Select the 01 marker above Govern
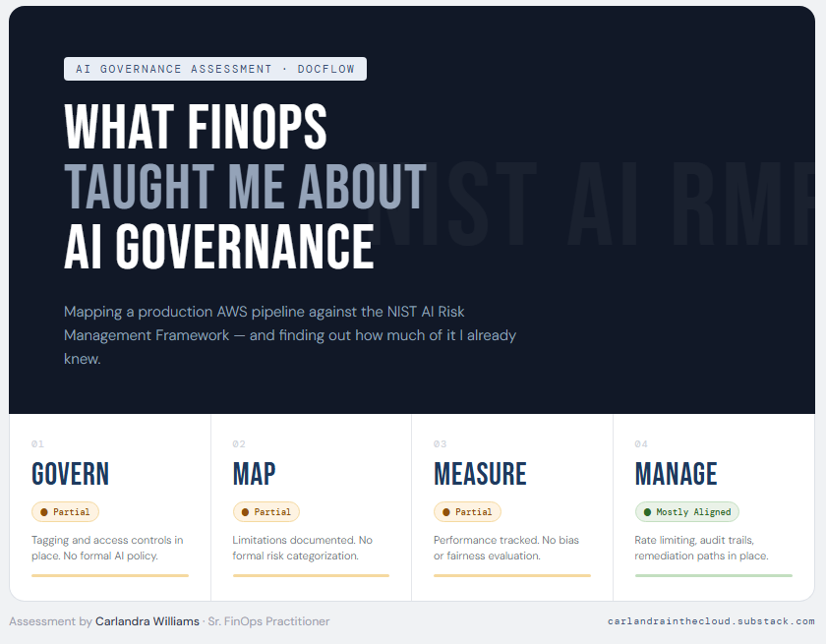Screen dimensions: 826x644 38,443
